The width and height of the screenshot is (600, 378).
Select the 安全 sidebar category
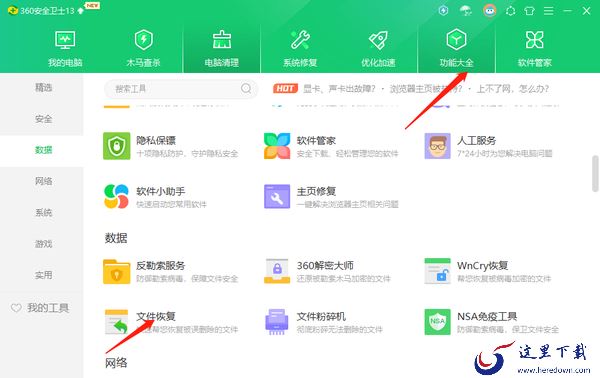click(43, 119)
